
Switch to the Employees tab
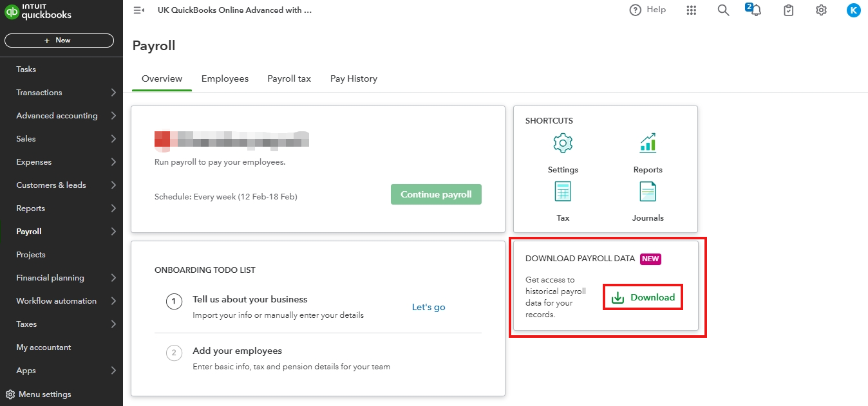tap(225, 78)
